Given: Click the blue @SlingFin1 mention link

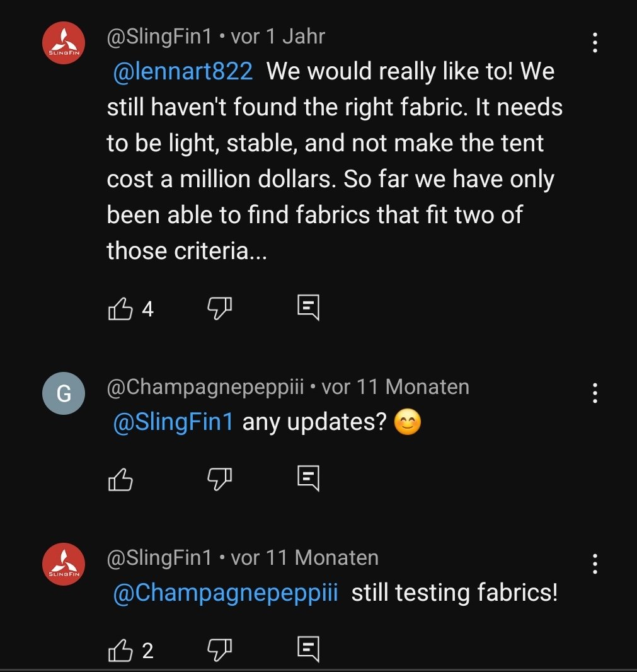Looking at the screenshot, I should click(x=173, y=422).
